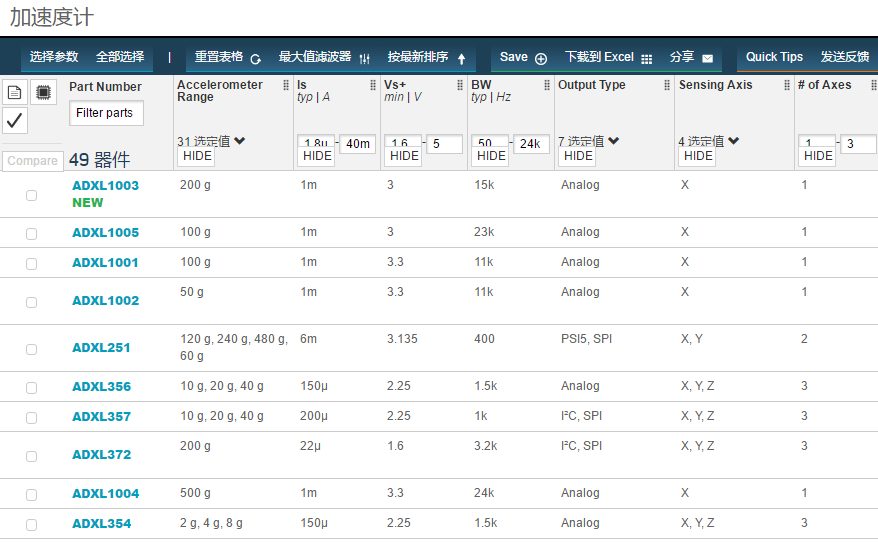
Task: Click the Vs+ maximum 5 field
Action: 445,143
